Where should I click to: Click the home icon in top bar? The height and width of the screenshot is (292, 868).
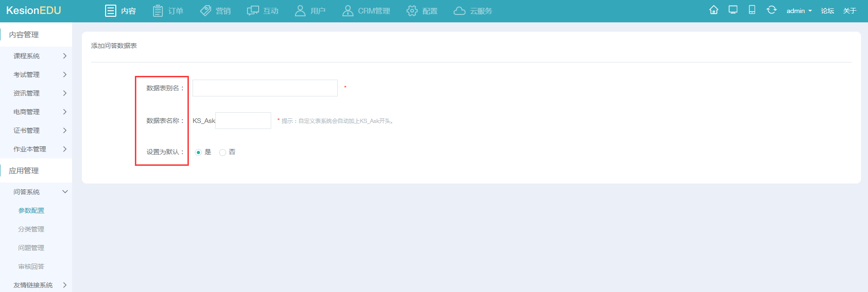pos(714,10)
